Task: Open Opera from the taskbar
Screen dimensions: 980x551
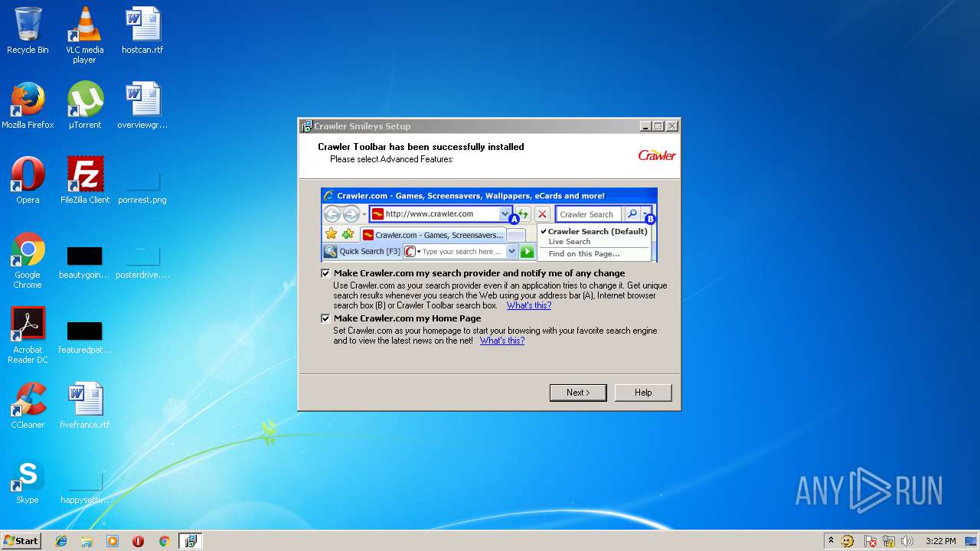Action: coord(138,541)
